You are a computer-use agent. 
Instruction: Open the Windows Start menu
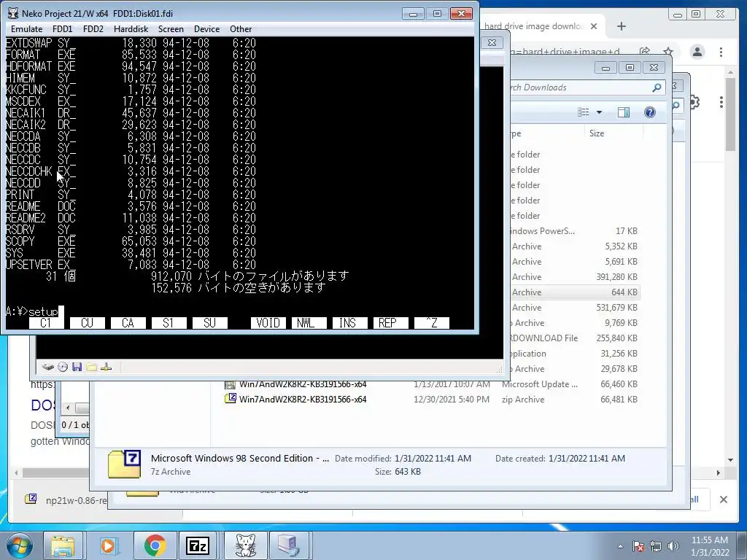(x=20, y=545)
